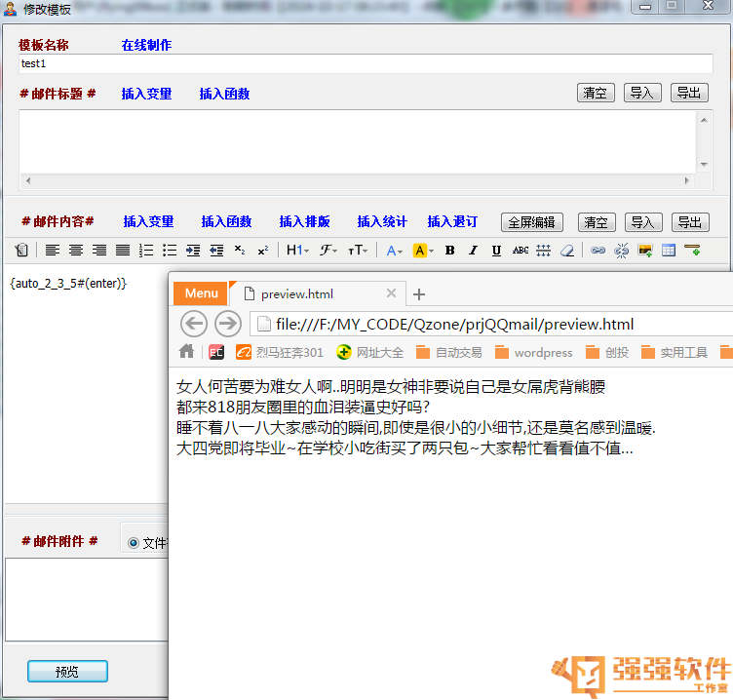Click the 预览 preview button
The height and width of the screenshot is (700, 733).
pos(67,672)
